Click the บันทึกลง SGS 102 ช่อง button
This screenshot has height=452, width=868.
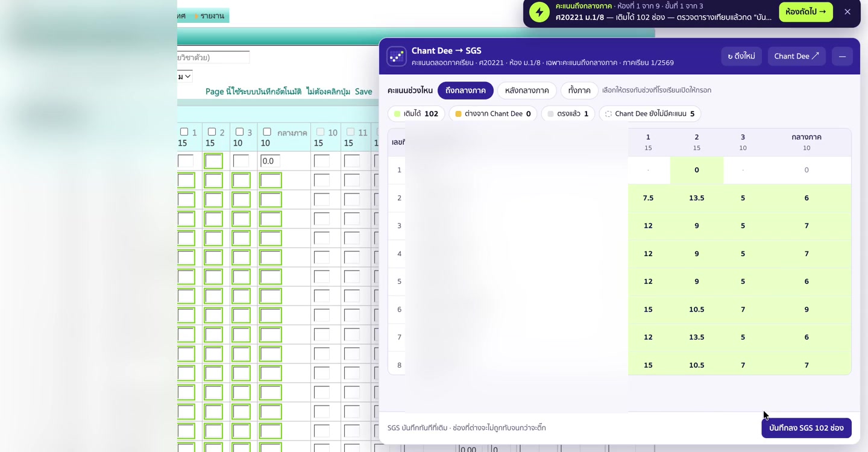click(807, 428)
